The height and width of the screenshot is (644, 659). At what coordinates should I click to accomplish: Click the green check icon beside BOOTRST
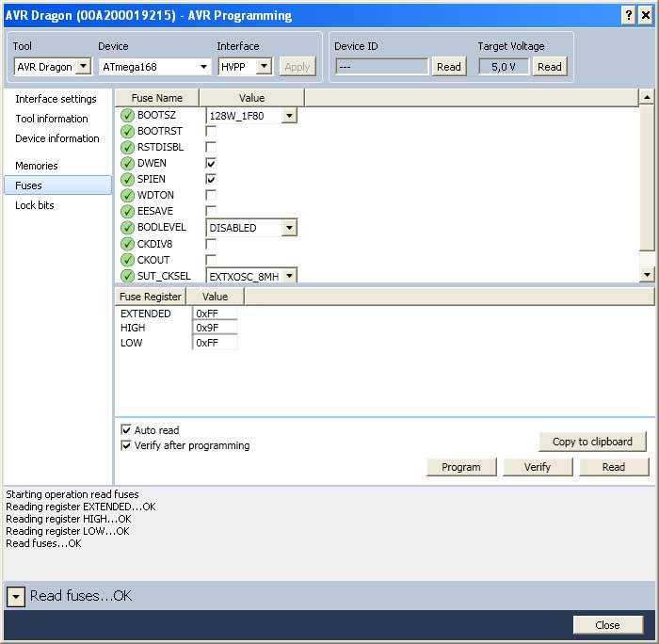pos(127,131)
